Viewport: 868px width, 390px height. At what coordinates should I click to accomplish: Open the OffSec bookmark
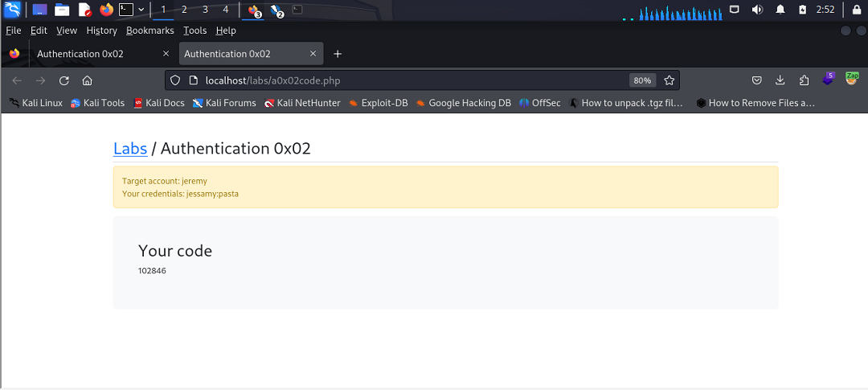coord(540,102)
